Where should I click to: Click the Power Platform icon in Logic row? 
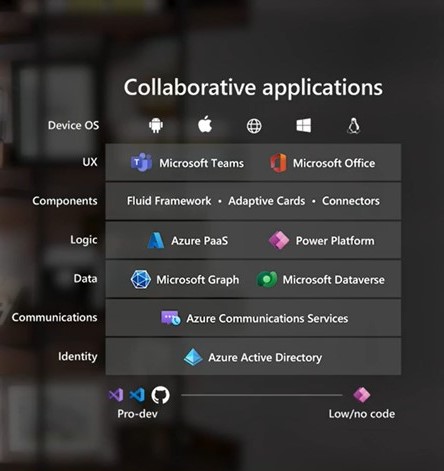tap(279, 240)
